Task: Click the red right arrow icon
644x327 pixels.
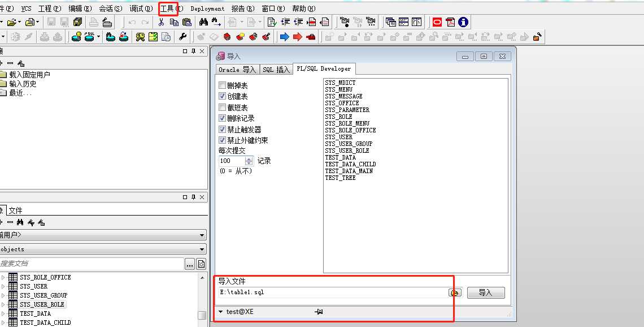Action: point(298,37)
